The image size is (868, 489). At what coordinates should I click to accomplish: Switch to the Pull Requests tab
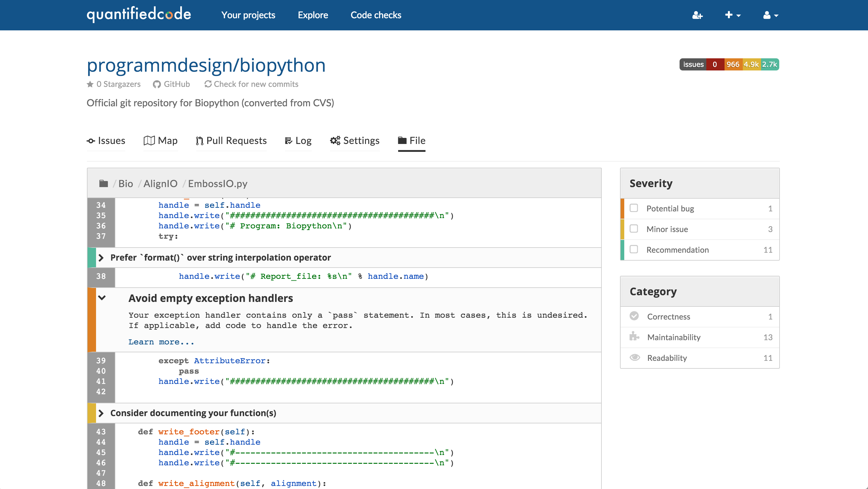(231, 140)
